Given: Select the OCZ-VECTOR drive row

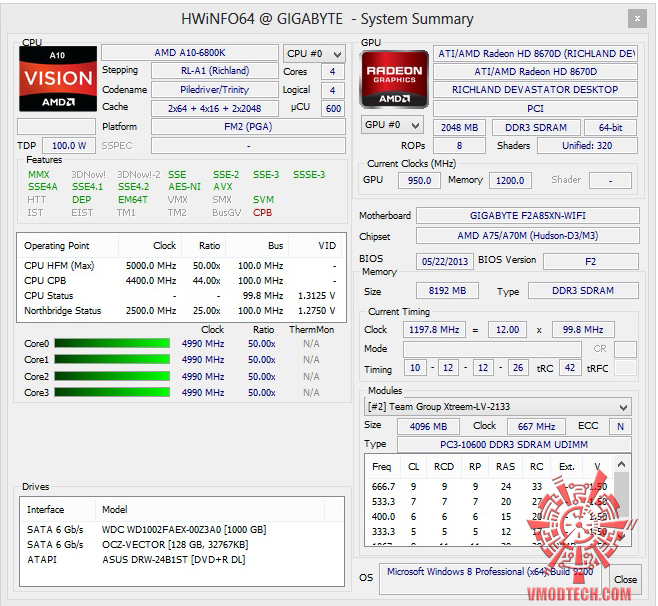Looking at the screenshot, I should click(181, 545).
